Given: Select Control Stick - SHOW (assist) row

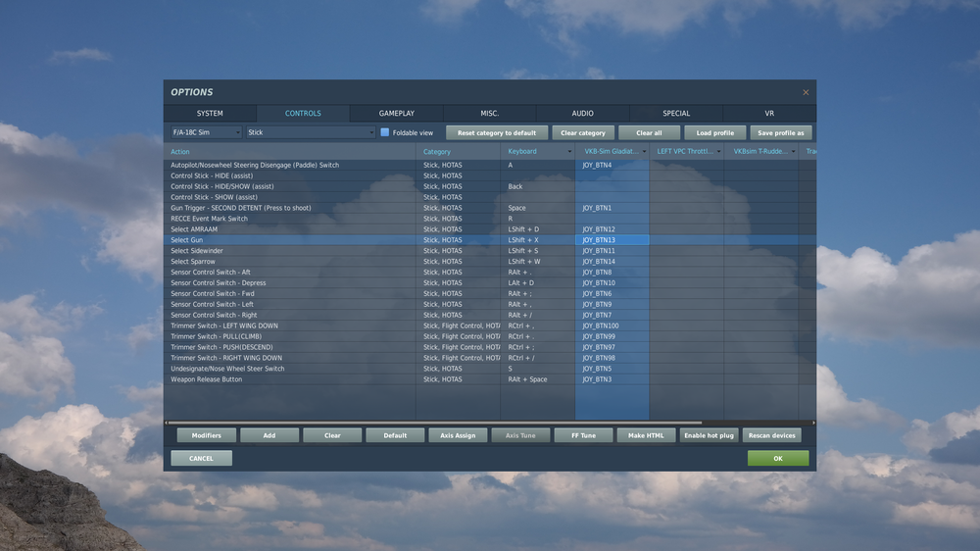Looking at the screenshot, I should pyautogui.click(x=490, y=197).
